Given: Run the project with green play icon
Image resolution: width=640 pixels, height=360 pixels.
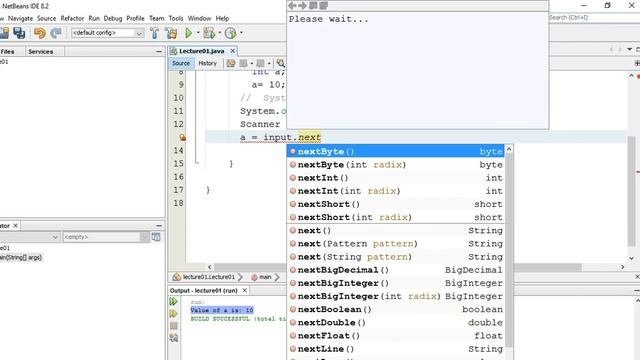Looking at the screenshot, I should tap(189, 33).
